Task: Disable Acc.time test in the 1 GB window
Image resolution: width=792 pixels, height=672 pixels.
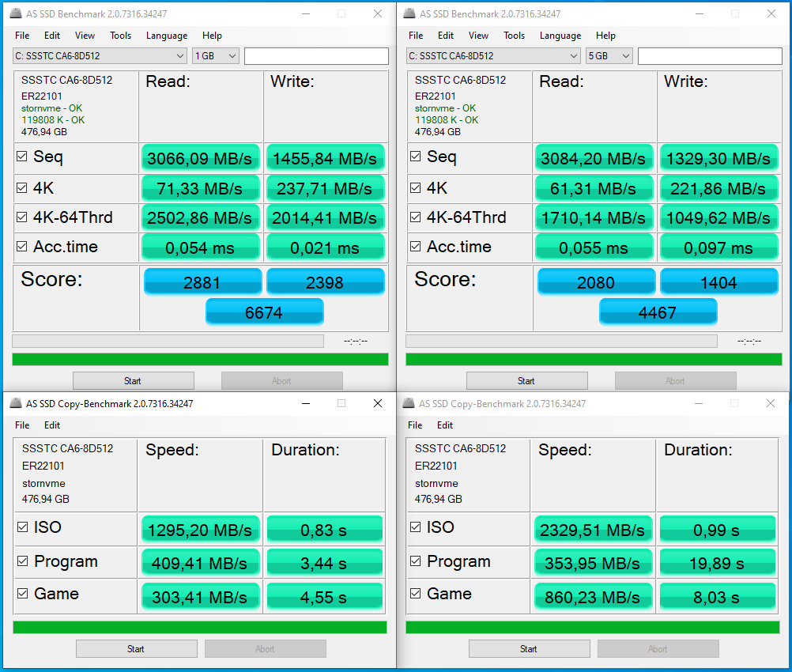Action: (x=21, y=247)
